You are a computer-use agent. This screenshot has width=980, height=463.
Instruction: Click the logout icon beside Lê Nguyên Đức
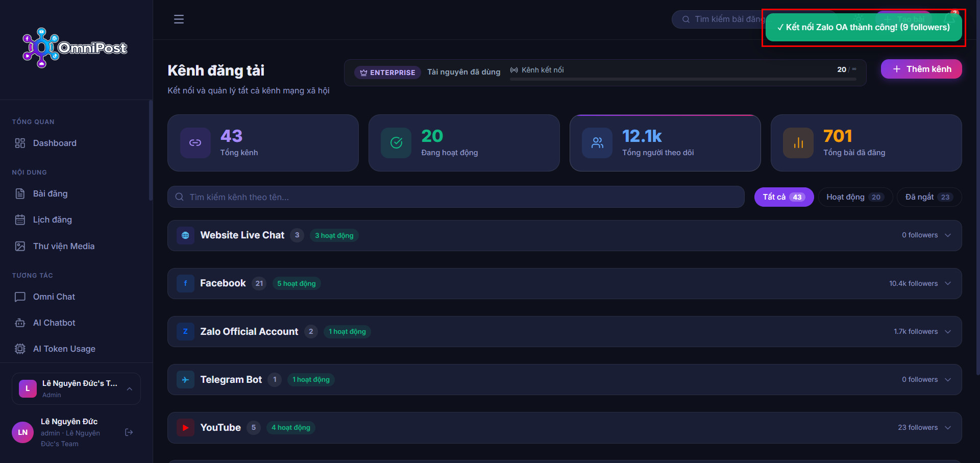click(x=129, y=432)
